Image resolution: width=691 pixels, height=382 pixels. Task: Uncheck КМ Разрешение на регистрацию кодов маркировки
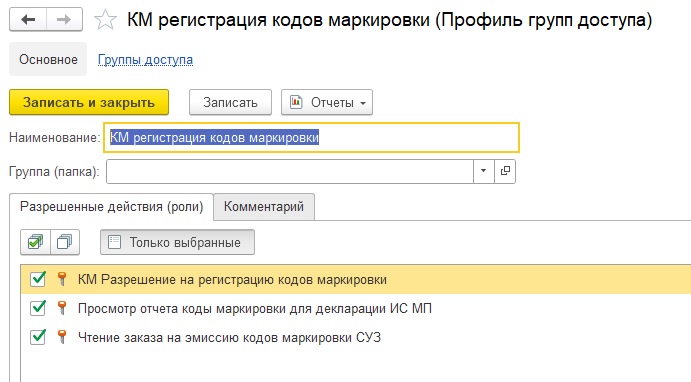click(x=38, y=279)
